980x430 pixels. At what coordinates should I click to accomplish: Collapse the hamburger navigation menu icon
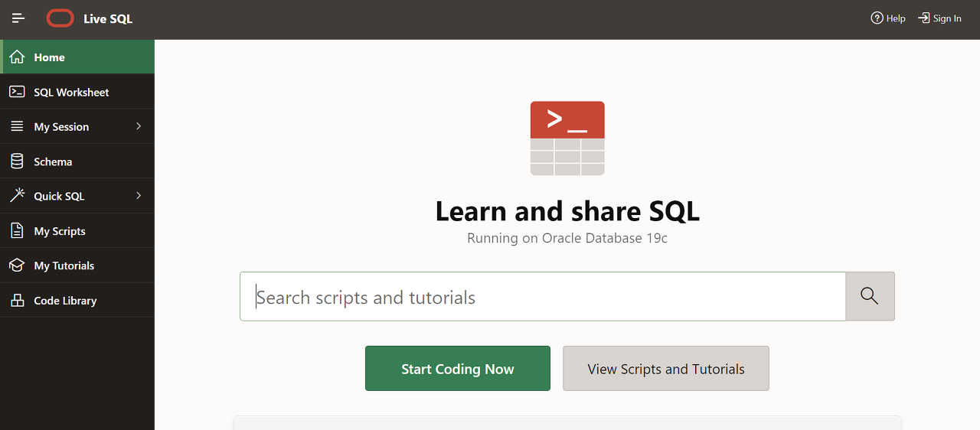(x=18, y=18)
